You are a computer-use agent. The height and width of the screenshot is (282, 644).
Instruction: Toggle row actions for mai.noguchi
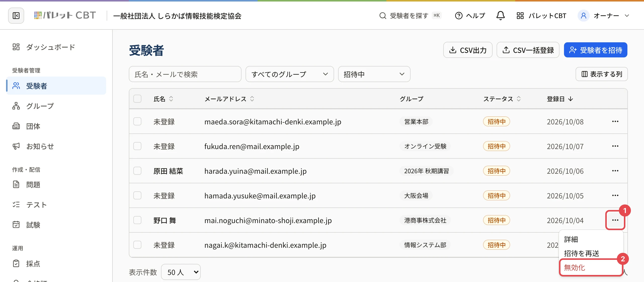(x=615, y=220)
